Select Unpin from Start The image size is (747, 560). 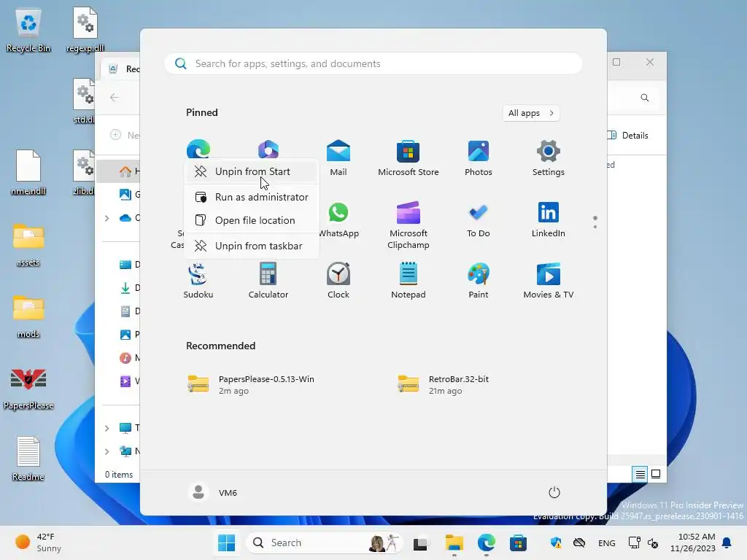pyautogui.click(x=252, y=171)
